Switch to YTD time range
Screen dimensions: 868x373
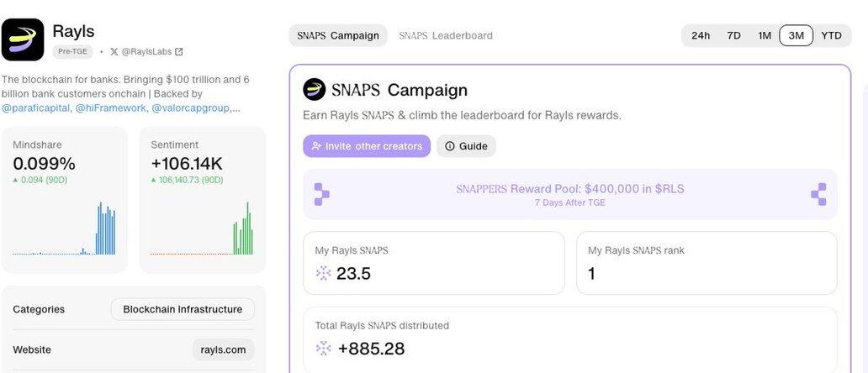pyautogui.click(x=832, y=36)
